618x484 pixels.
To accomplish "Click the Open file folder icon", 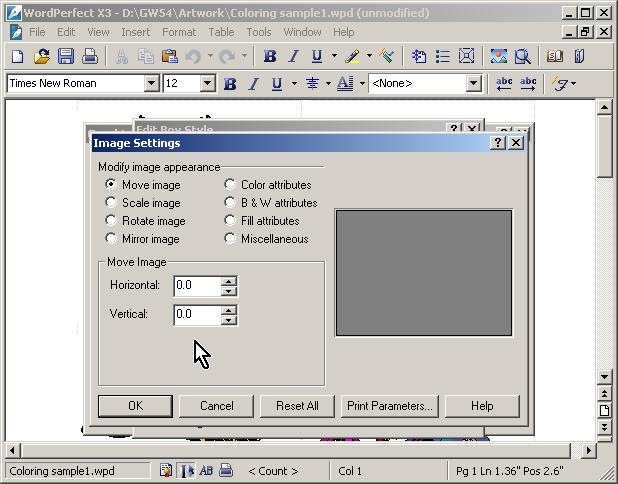I will click(42, 56).
